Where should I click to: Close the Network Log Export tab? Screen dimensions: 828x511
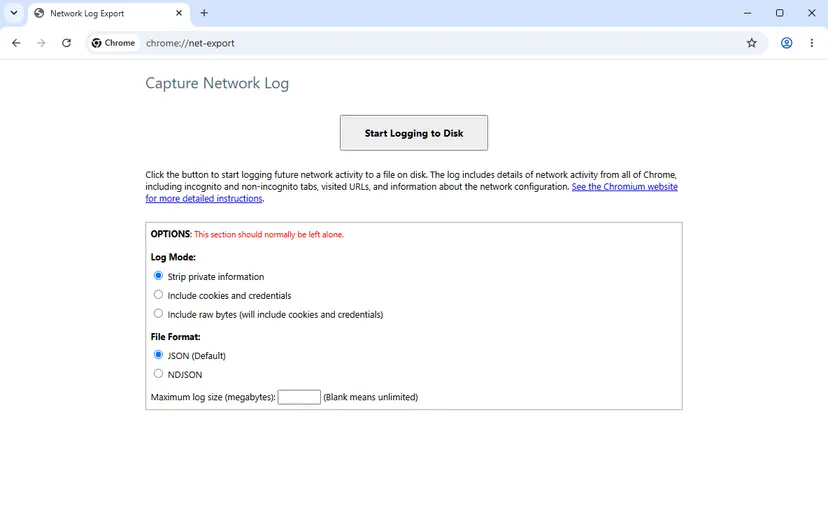(179, 13)
